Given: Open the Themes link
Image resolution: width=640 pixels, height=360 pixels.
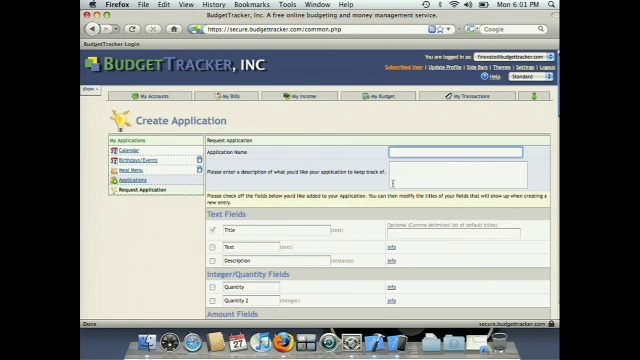Looking at the screenshot, I should [x=502, y=67].
